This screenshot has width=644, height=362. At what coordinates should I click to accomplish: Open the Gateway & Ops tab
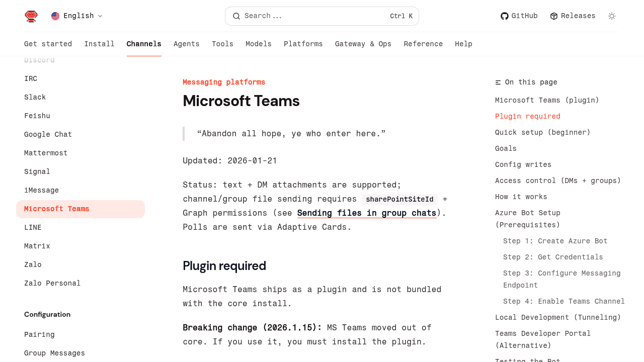[363, 44]
